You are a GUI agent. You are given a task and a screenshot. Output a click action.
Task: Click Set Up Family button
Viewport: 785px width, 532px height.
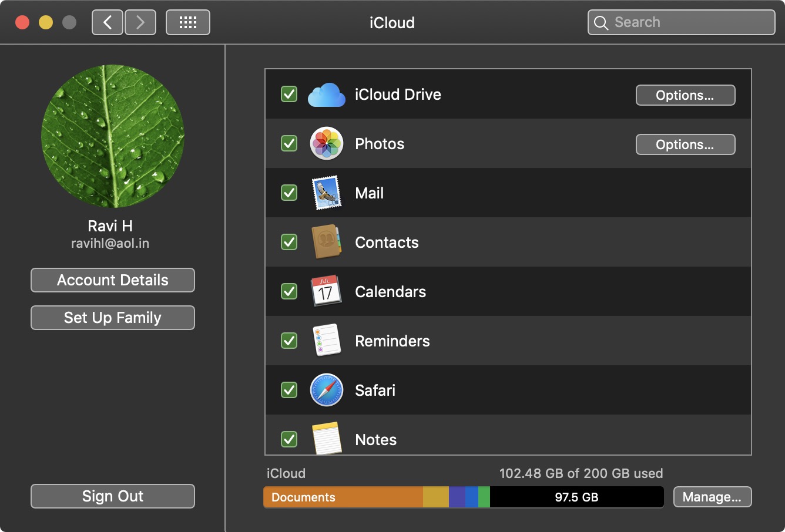113,318
